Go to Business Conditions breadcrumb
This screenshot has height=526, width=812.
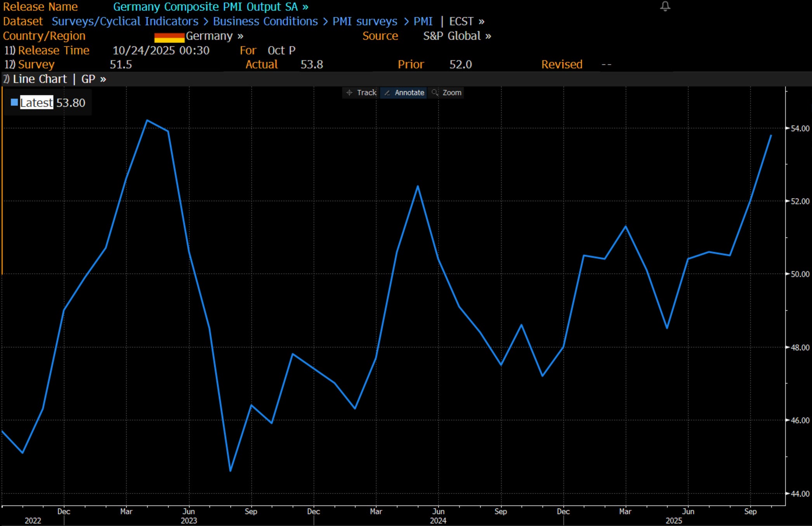(x=265, y=21)
